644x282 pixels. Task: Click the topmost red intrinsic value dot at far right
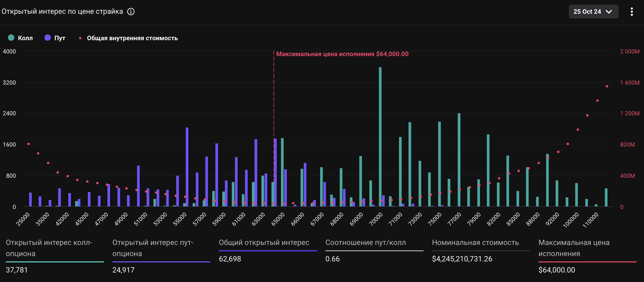click(x=607, y=86)
